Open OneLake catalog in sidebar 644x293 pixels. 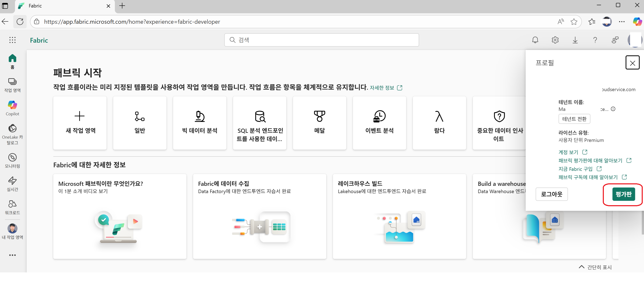click(12, 134)
